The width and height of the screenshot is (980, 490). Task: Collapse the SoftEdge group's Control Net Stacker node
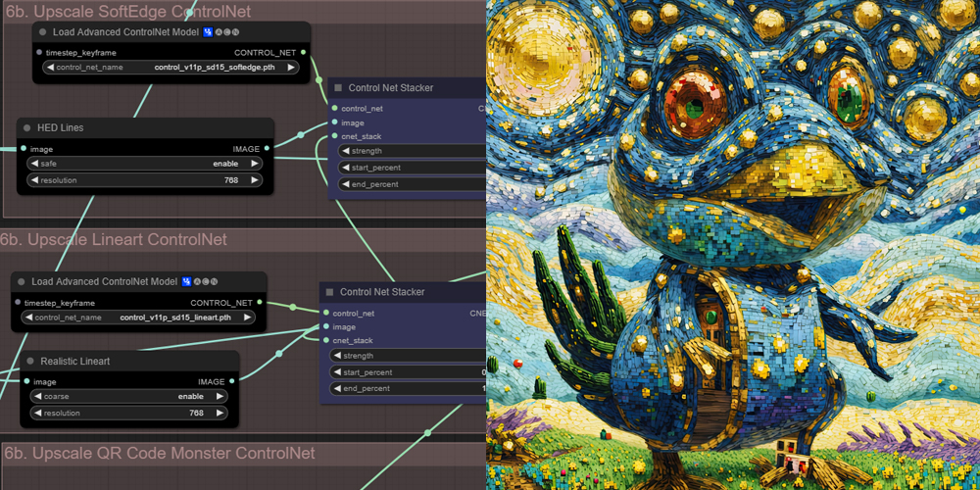coord(338,88)
